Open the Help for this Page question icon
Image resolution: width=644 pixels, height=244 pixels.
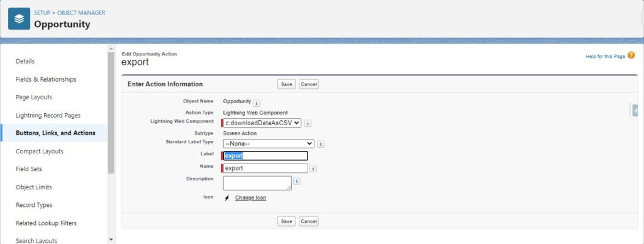click(631, 55)
